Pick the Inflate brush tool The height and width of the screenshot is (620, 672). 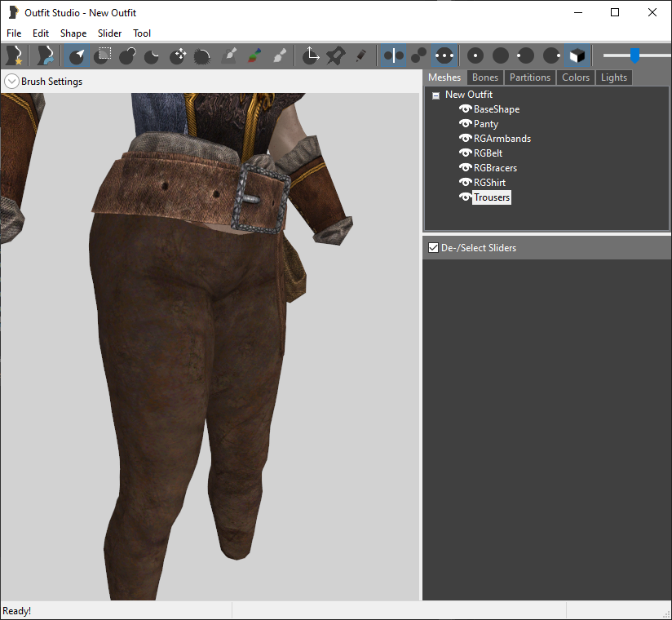click(127, 55)
